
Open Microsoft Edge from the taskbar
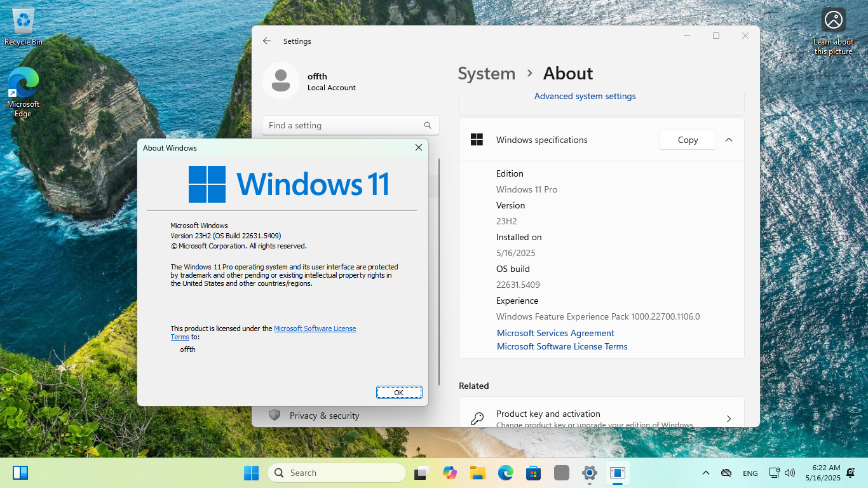506,473
